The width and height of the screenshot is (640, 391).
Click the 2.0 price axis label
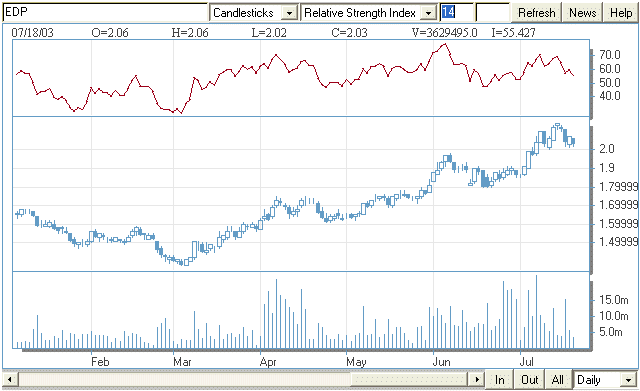(x=607, y=149)
